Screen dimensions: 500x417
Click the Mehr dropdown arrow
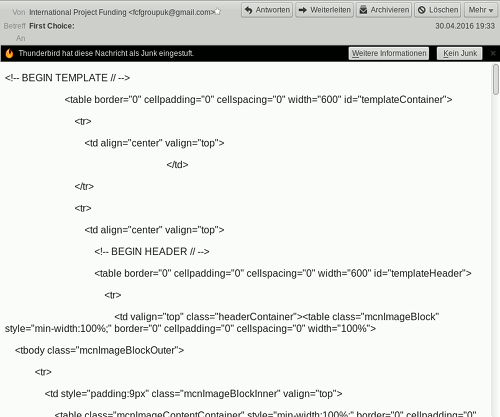[x=491, y=11]
